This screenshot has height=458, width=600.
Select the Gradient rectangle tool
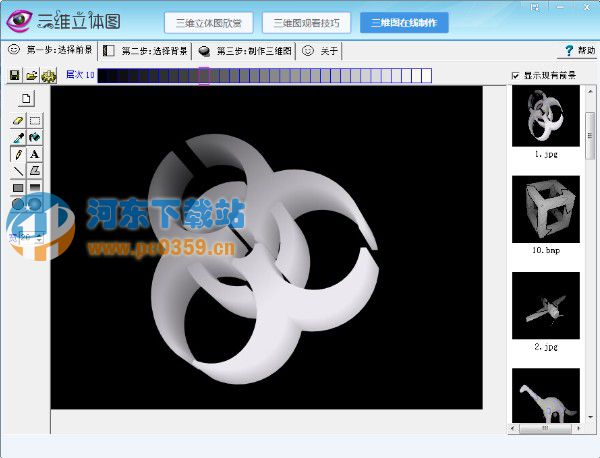[35, 187]
